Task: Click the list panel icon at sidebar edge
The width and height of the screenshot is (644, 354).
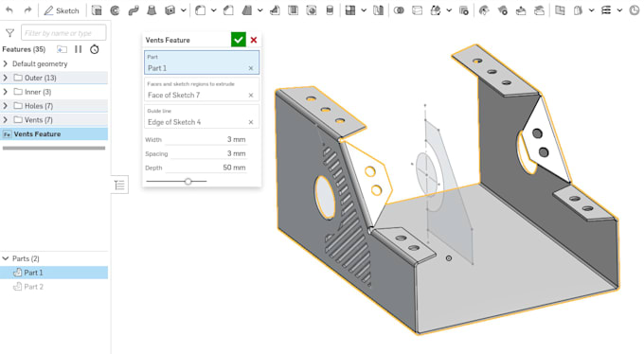Action: pos(119,185)
